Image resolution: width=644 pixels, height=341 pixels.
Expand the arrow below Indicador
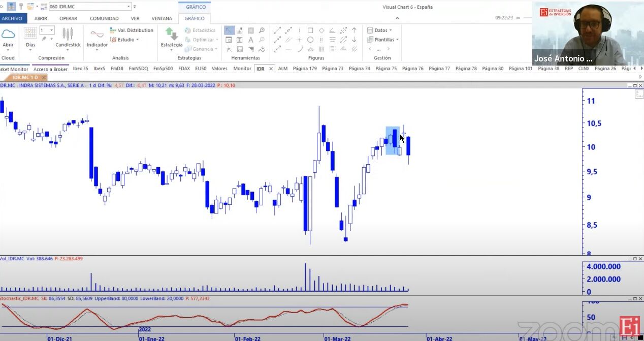(97, 51)
